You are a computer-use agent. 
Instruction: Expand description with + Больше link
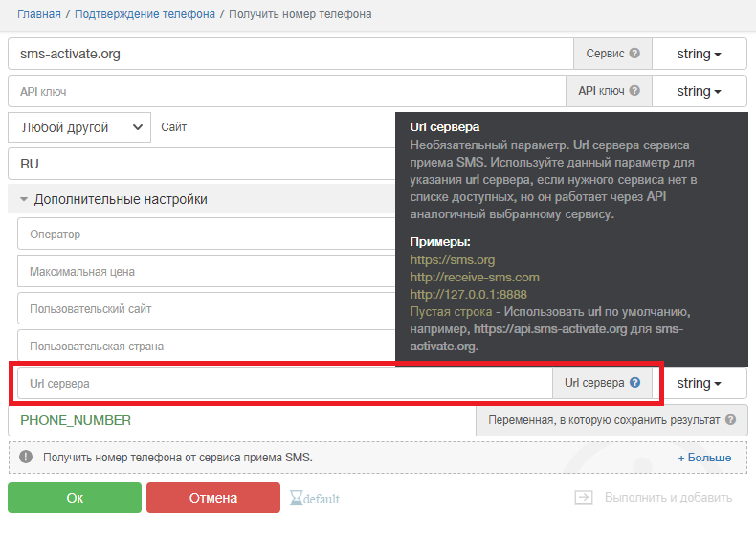tap(704, 458)
